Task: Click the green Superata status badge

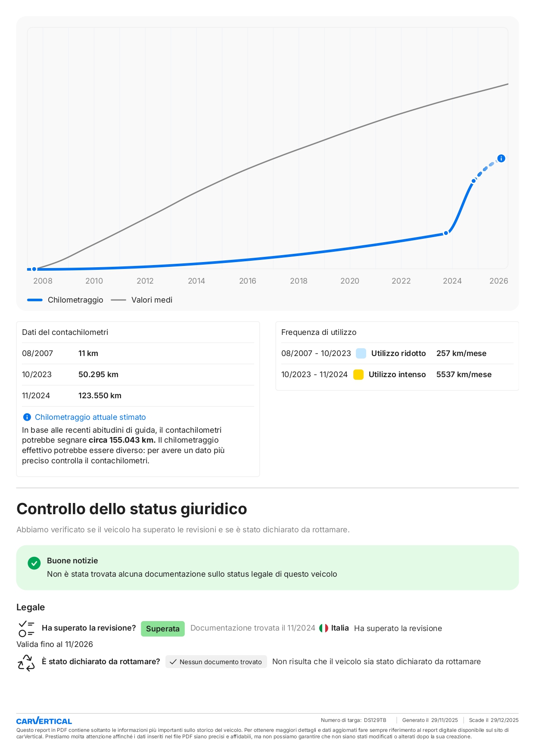Action: pyautogui.click(x=162, y=629)
